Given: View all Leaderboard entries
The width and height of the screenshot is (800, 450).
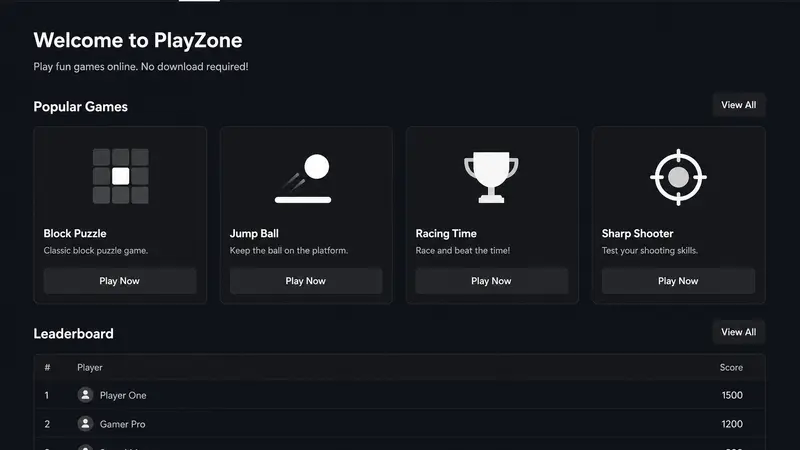Looking at the screenshot, I should (738, 332).
